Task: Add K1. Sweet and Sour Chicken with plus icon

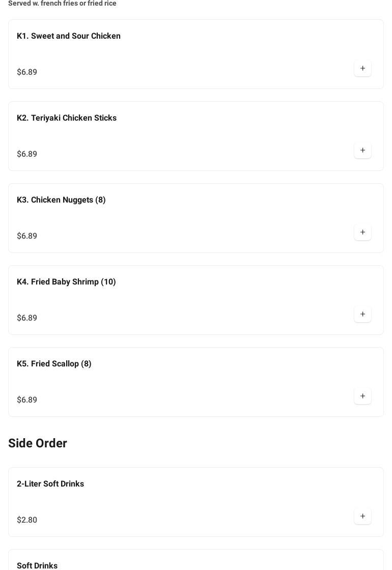Action: point(362,69)
